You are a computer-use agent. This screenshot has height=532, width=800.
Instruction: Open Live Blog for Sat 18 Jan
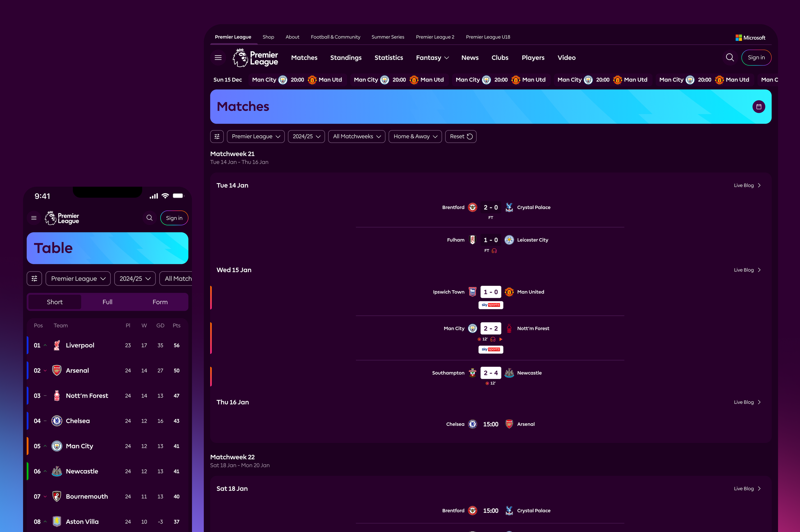click(x=747, y=489)
